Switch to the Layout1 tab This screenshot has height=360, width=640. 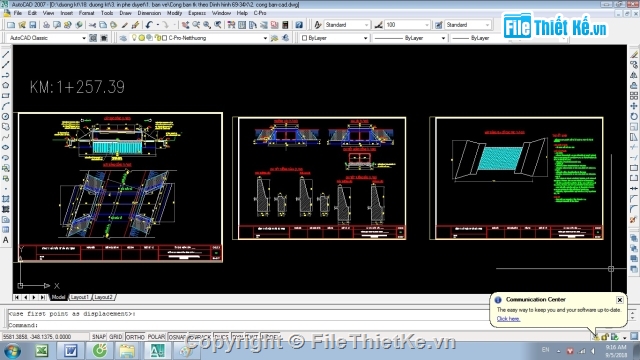[x=79, y=297]
